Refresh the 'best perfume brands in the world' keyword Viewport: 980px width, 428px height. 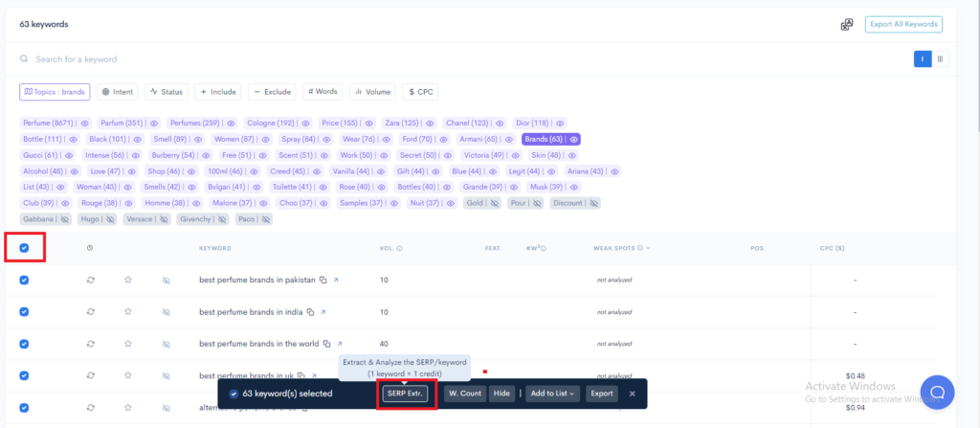tap(91, 344)
